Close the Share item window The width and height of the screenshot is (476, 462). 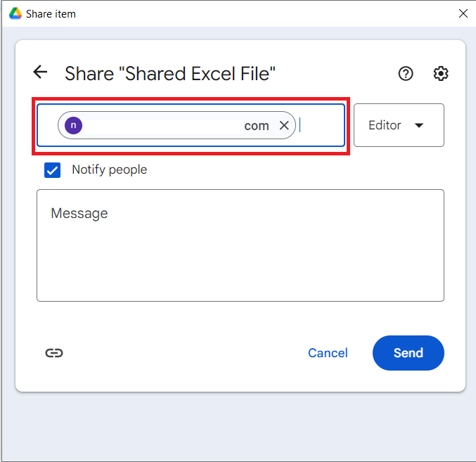pyautogui.click(x=463, y=13)
